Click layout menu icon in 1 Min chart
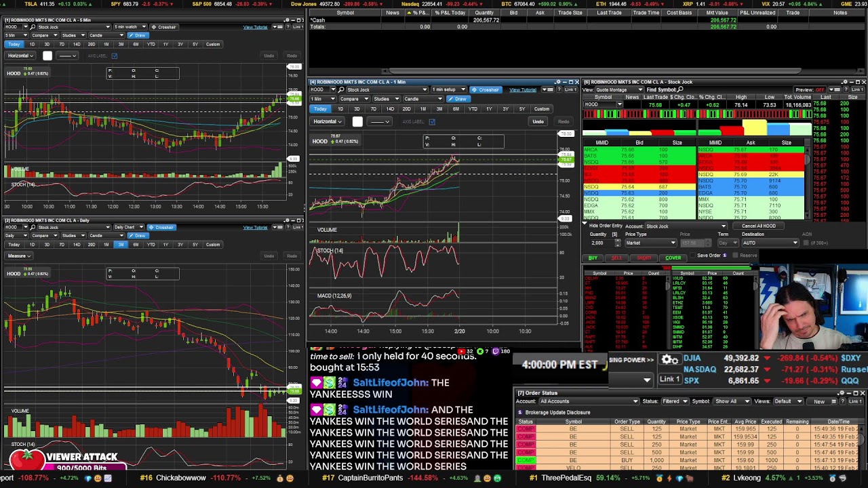The height and width of the screenshot is (488, 868). pos(548,89)
